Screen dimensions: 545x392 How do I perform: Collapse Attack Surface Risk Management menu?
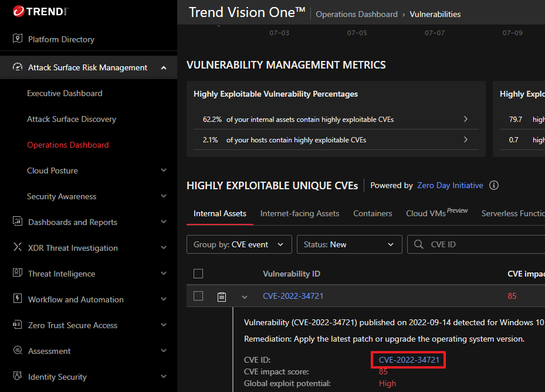[164, 67]
